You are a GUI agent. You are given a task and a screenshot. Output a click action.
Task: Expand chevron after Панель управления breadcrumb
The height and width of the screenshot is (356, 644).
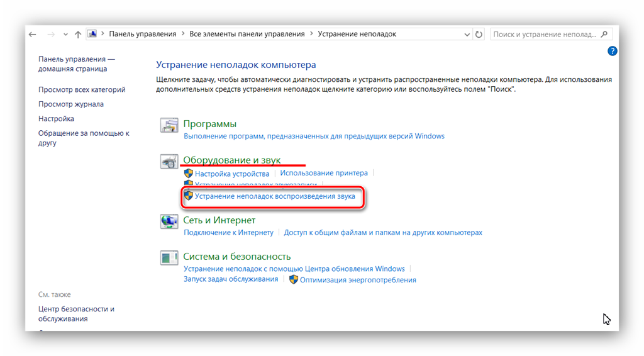click(x=183, y=34)
